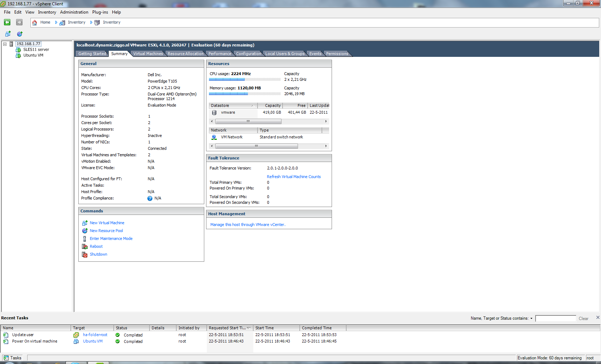This screenshot has height=364, width=601.
Task: Open the Administration menu
Action: (x=74, y=12)
